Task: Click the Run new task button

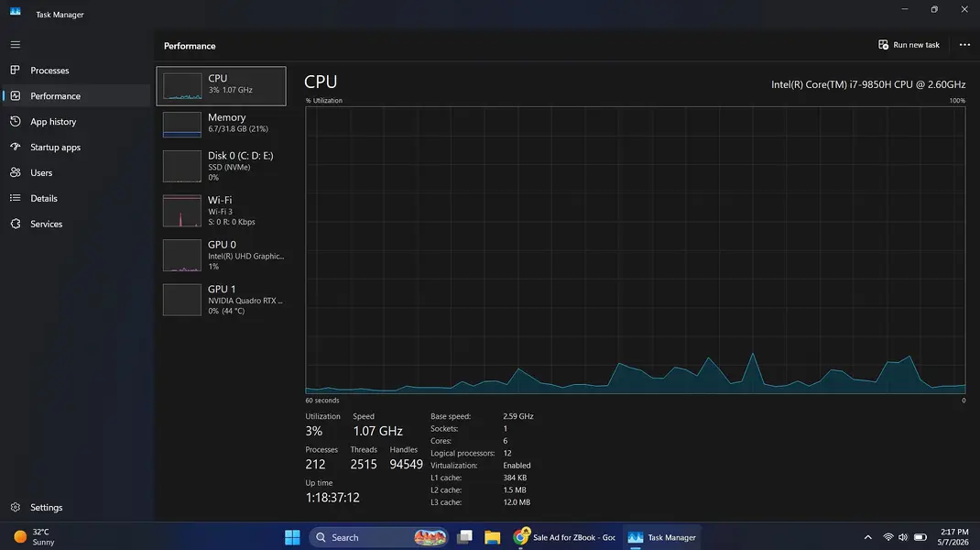Action: (x=909, y=45)
